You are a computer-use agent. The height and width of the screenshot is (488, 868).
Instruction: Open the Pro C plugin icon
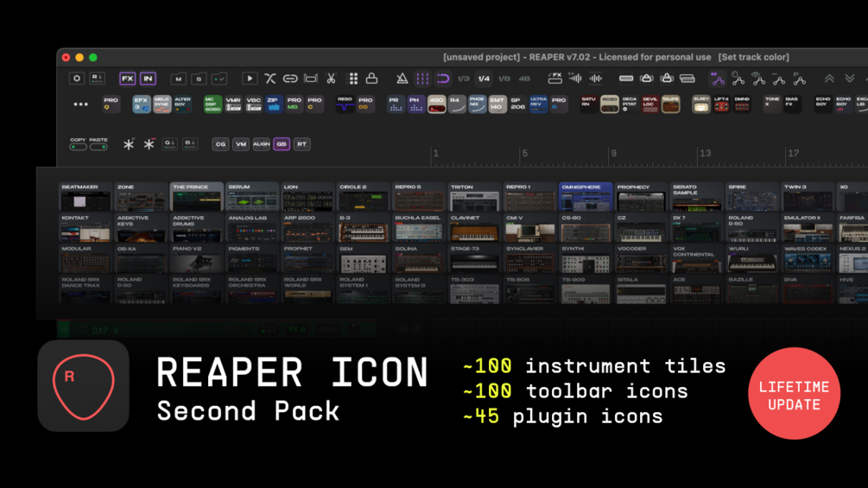coord(314,104)
